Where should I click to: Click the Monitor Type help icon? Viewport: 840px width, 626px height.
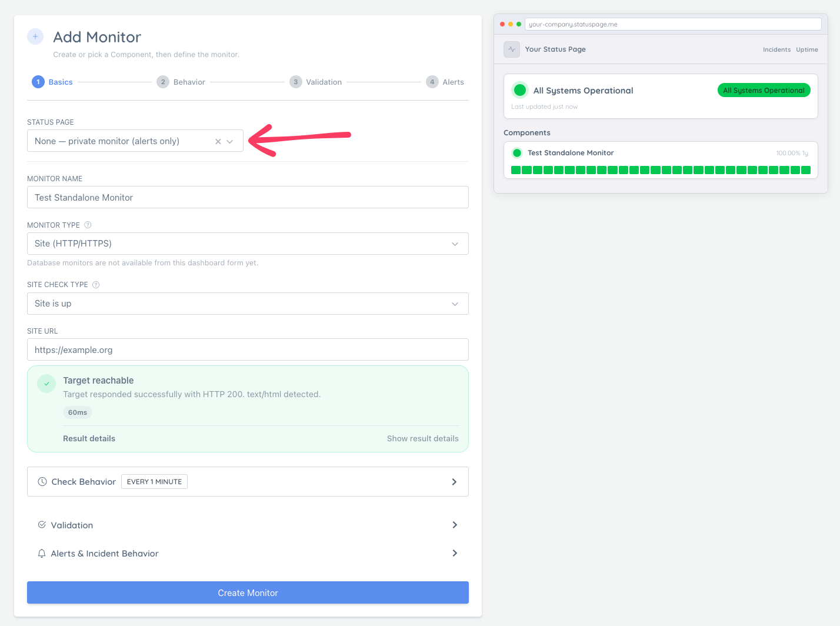pos(88,225)
